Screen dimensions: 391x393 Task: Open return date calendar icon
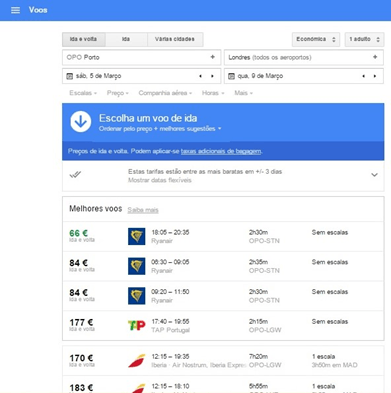231,76
